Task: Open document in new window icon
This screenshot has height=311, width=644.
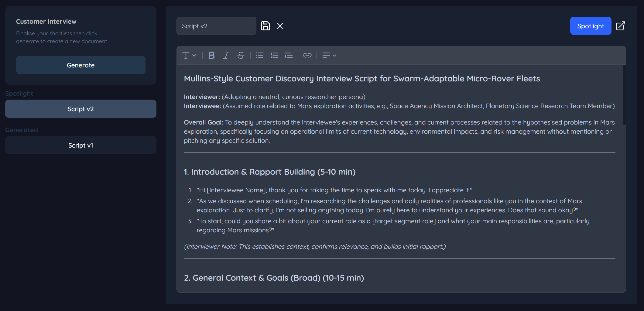Action: tap(620, 26)
